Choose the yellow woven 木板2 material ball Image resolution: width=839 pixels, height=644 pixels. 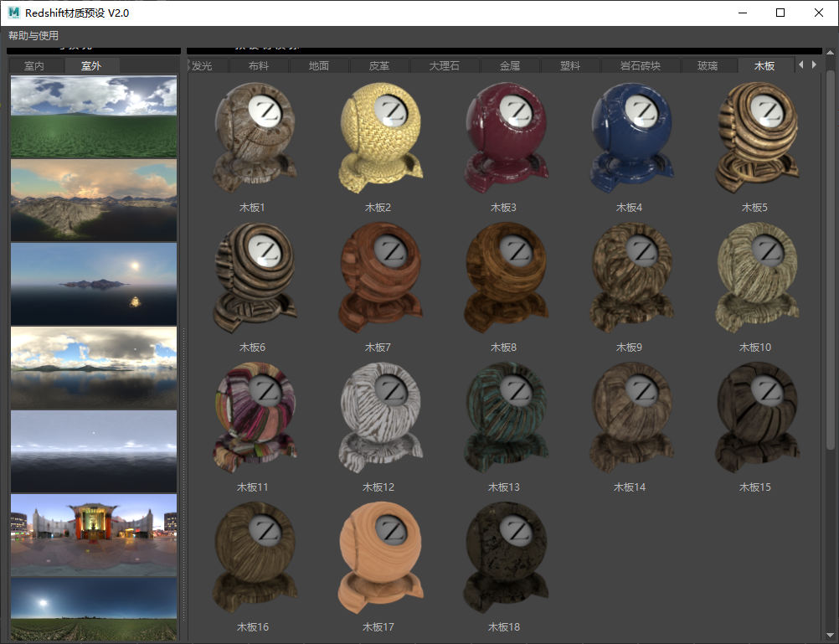click(377, 137)
